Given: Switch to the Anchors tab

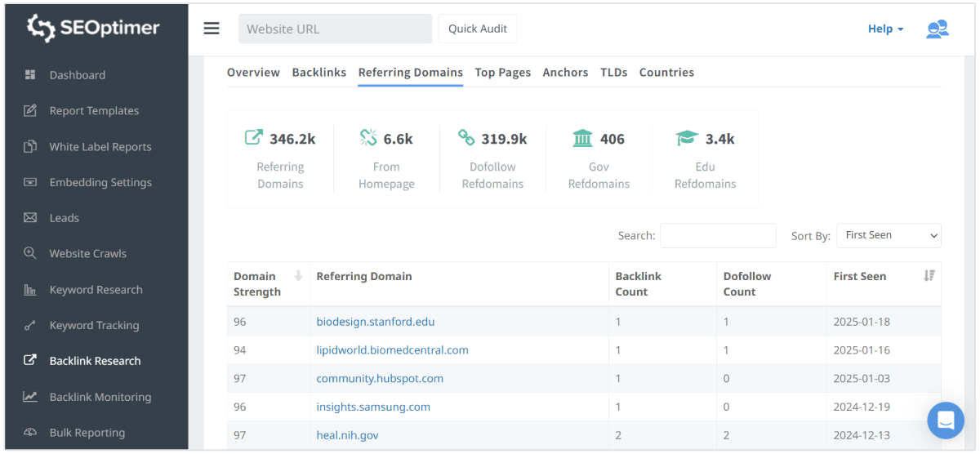Looking at the screenshot, I should point(565,73).
